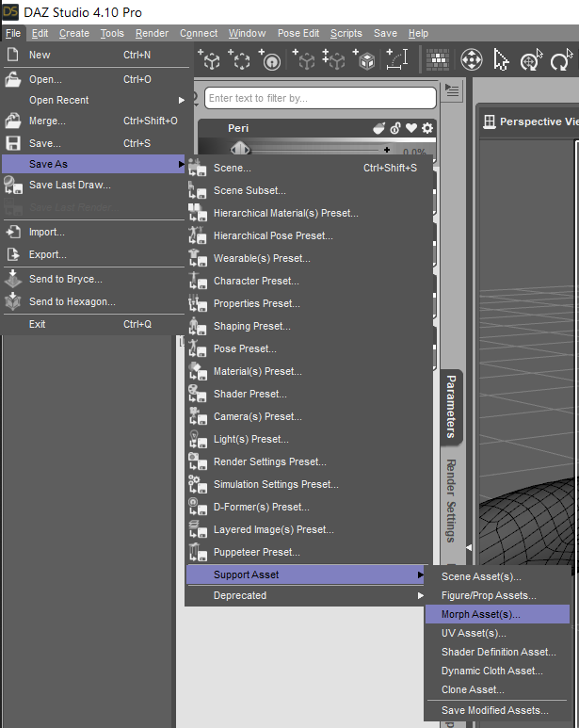Switch to the Render Settings side tab
The image size is (579, 728).
point(451,500)
